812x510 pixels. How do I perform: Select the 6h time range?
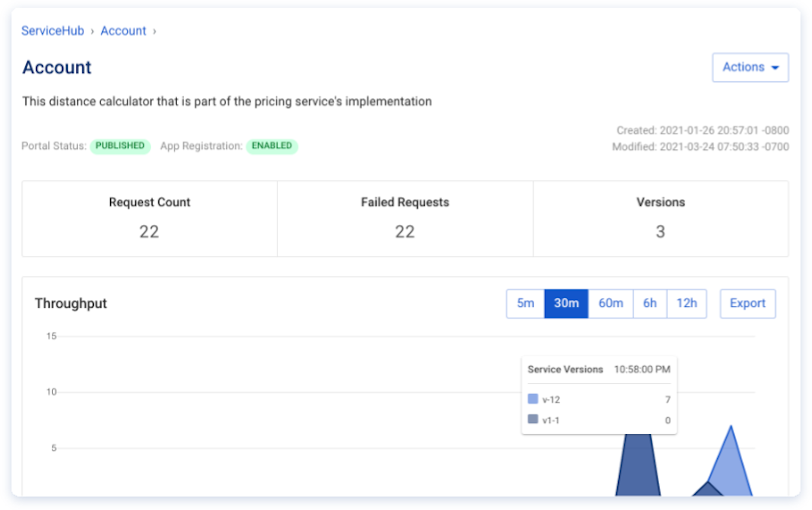[650, 303]
